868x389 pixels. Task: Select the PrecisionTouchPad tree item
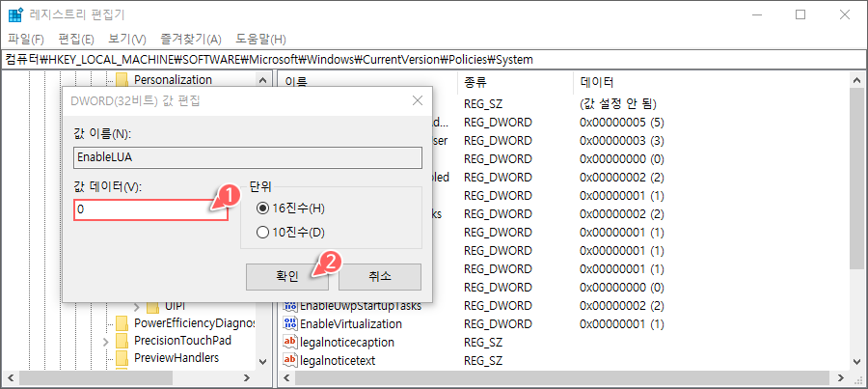coord(182,340)
